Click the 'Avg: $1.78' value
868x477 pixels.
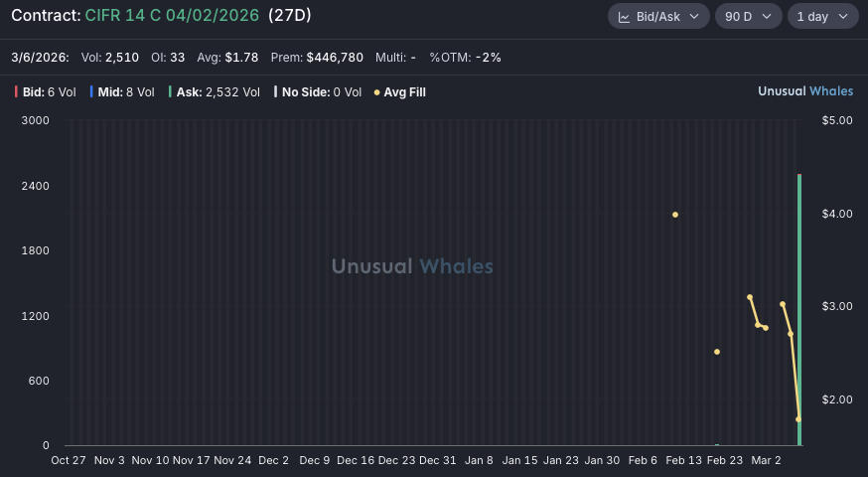(227, 57)
